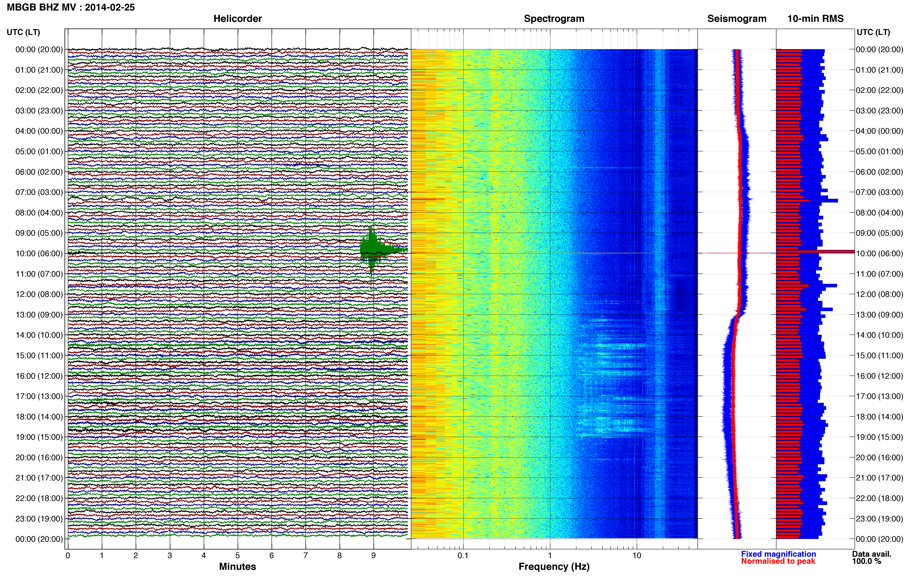Click the plot title 'MBGB BHZ MV : 2014-02-25'
924x578 pixels.
71,7
